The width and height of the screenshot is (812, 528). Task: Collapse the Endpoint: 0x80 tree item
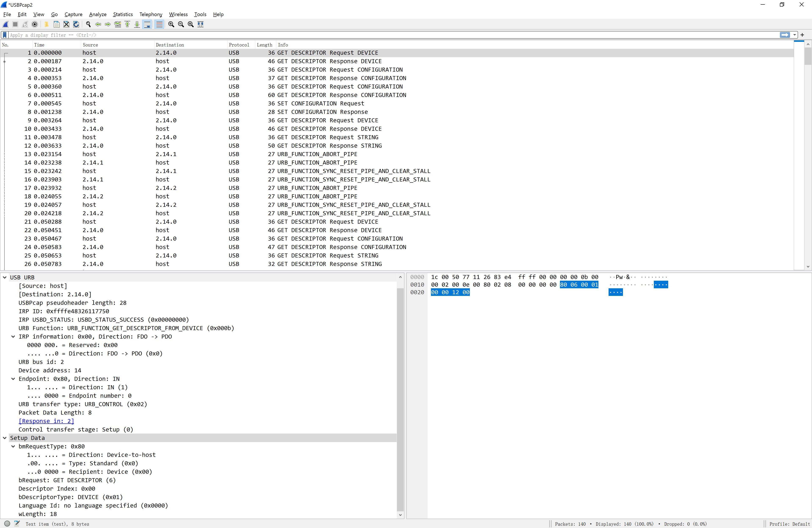[13, 379]
